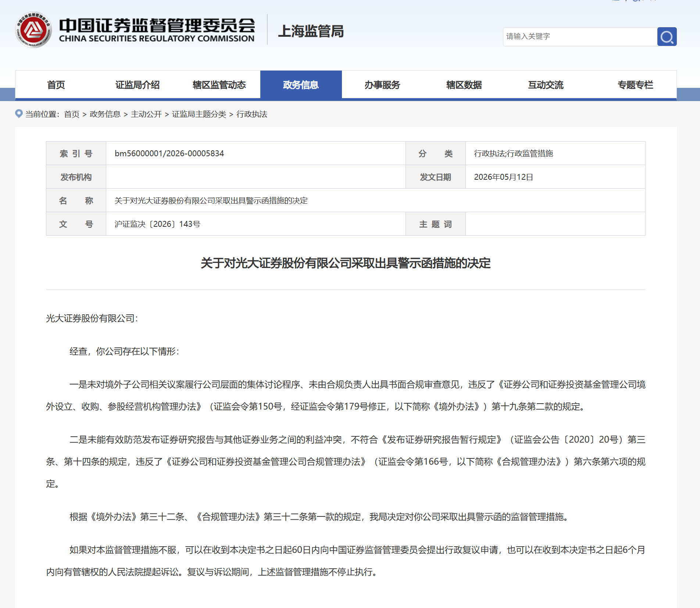Click the paragraph starting 一是未对境外子公司
This screenshot has height=608, width=700.
click(x=346, y=396)
